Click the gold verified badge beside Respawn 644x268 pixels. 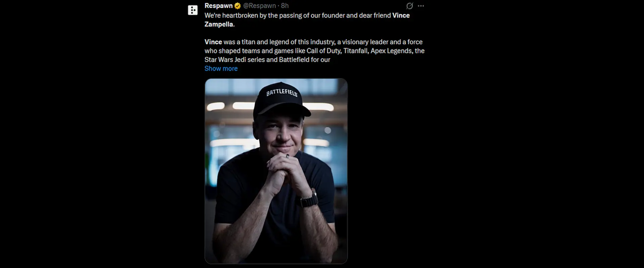click(237, 6)
